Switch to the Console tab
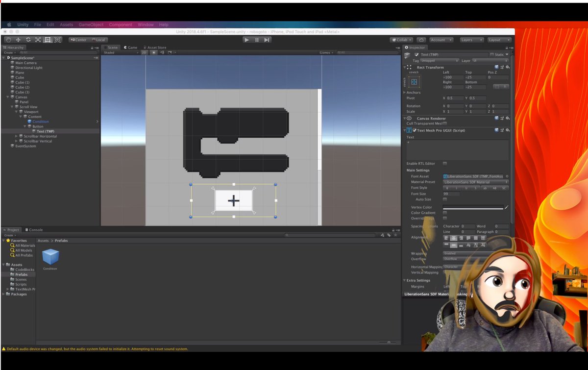This screenshot has height=370, width=588. (33, 229)
